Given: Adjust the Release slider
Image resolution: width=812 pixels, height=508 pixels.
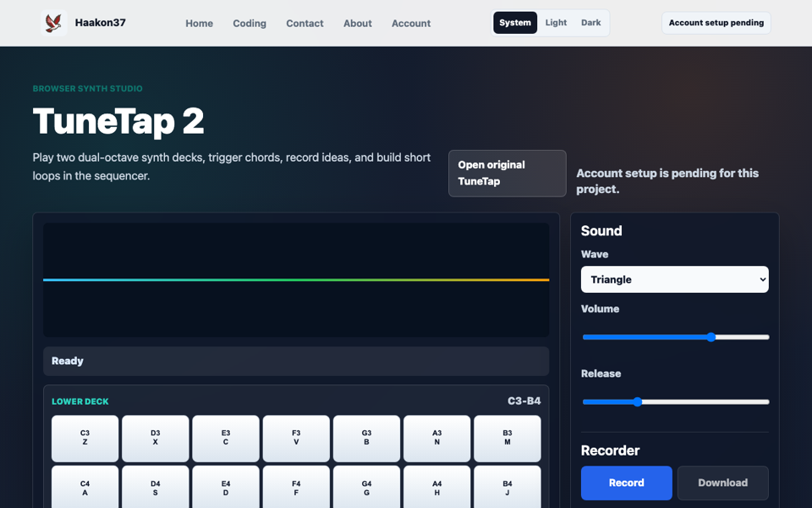Looking at the screenshot, I should [x=676, y=401].
